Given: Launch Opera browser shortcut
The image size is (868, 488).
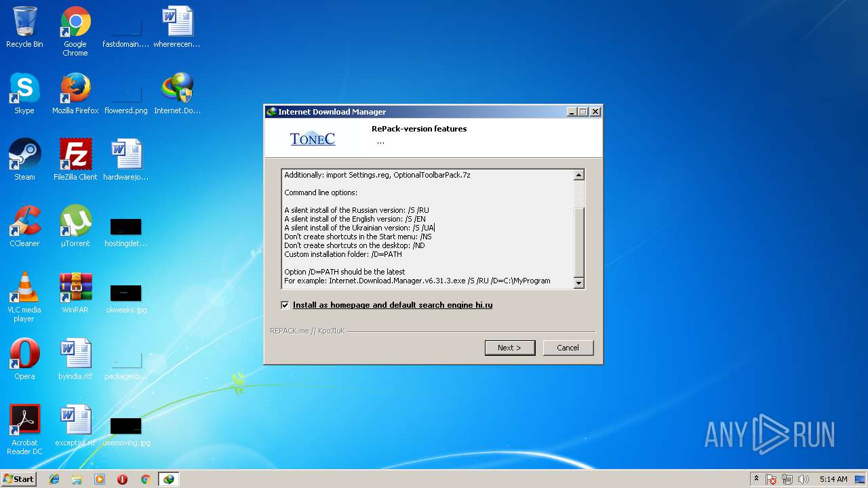Looking at the screenshot, I should [24, 359].
